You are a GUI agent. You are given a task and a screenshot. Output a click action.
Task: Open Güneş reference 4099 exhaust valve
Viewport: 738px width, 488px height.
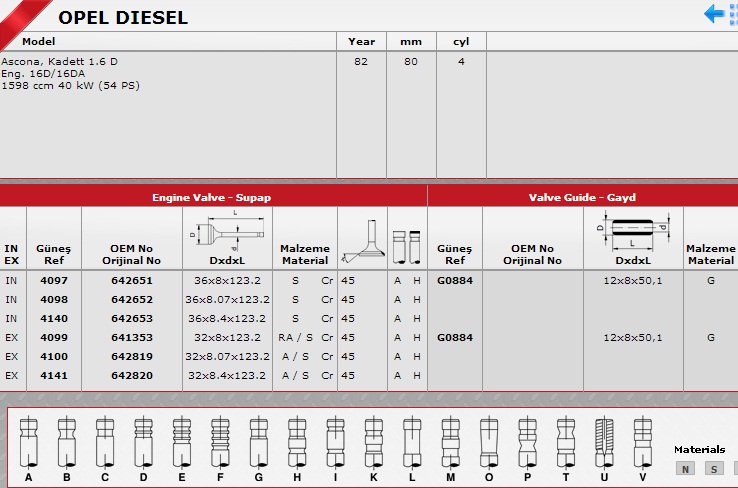tap(54, 338)
